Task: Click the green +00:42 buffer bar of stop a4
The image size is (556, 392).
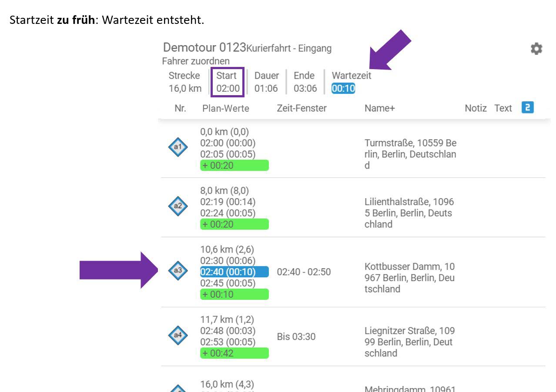Action: [x=234, y=353]
